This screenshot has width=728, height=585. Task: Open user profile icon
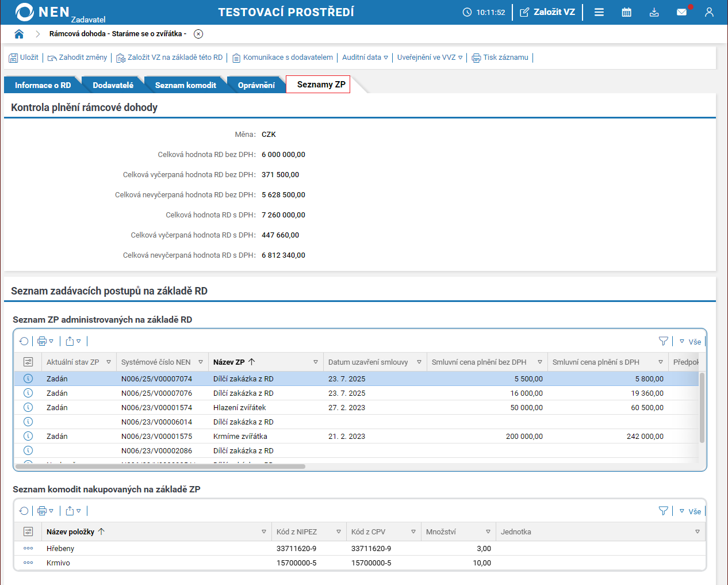pyautogui.click(x=709, y=12)
